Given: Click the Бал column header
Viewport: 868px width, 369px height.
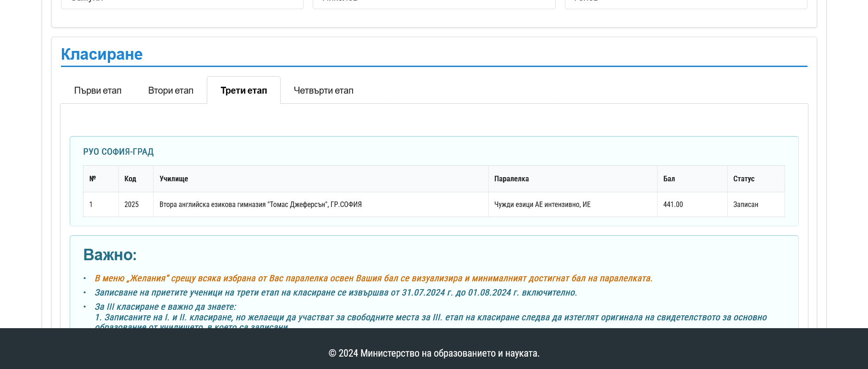Looking at the screenshot, I should tap(669, 179).
